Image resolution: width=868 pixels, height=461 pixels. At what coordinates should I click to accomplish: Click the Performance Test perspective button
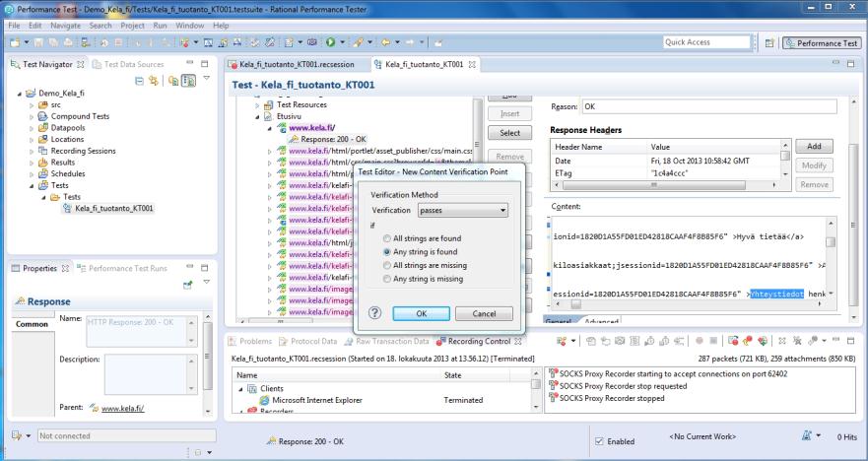click(x=822, y=42)
